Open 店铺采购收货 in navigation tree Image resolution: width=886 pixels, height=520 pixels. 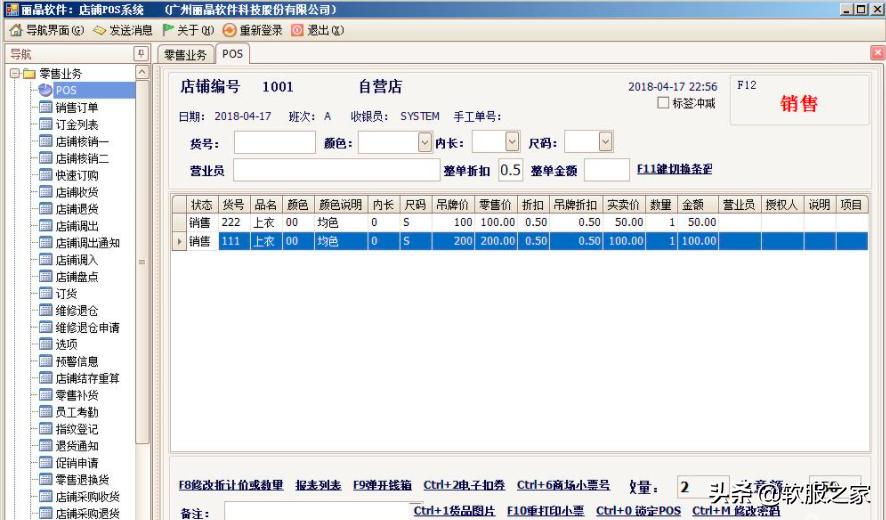click(x=88, y=497)
